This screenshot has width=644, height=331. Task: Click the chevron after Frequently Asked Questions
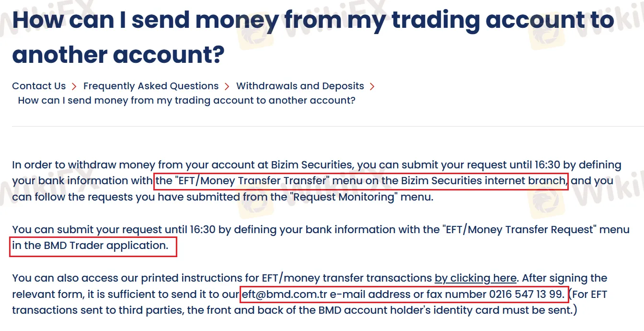pyautogui.click(x=227, y=86)
